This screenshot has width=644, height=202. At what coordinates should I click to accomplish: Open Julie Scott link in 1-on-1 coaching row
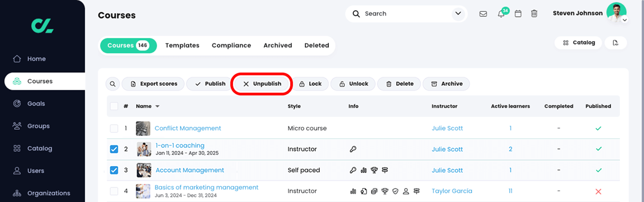447,149
